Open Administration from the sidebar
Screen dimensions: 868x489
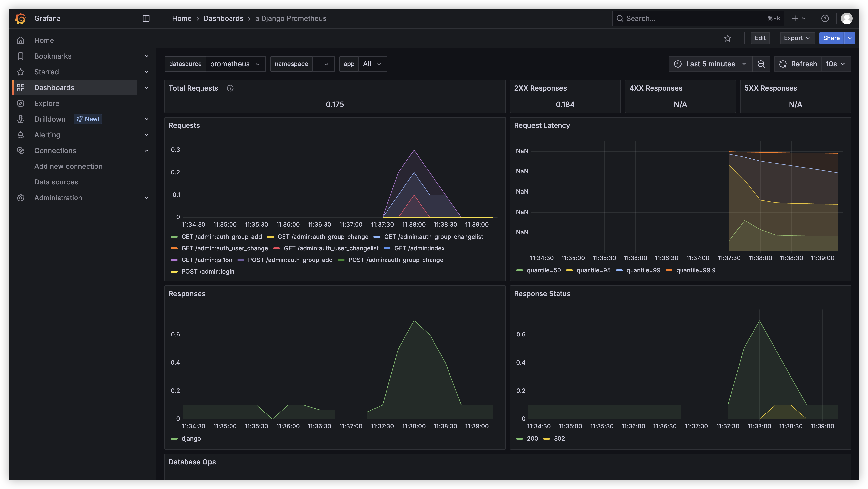coord(58,198)
